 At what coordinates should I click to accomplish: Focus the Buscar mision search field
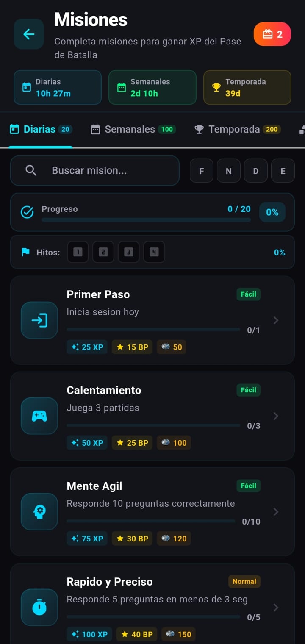click(x=95, y=171)
